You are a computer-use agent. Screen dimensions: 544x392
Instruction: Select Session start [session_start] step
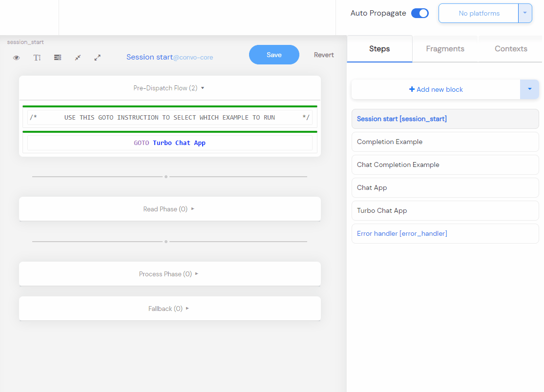445,119
